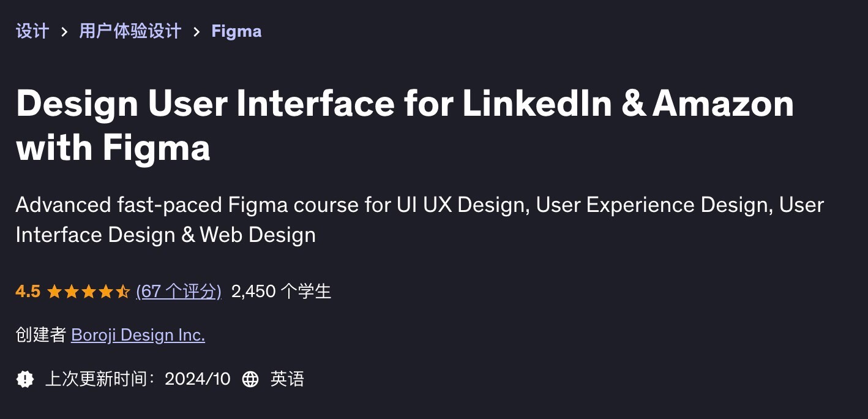Open the (67 个评分) ratings link

179,292
